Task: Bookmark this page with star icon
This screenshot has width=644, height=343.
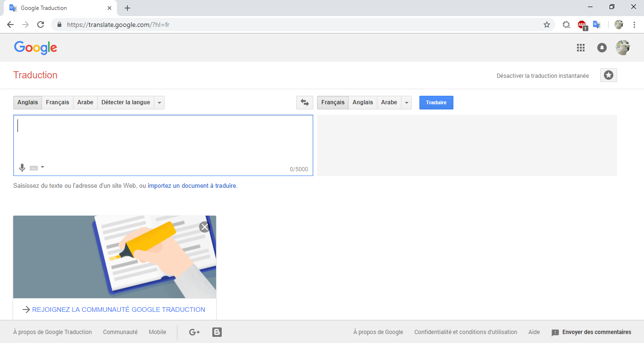Action: click(547, 25)
